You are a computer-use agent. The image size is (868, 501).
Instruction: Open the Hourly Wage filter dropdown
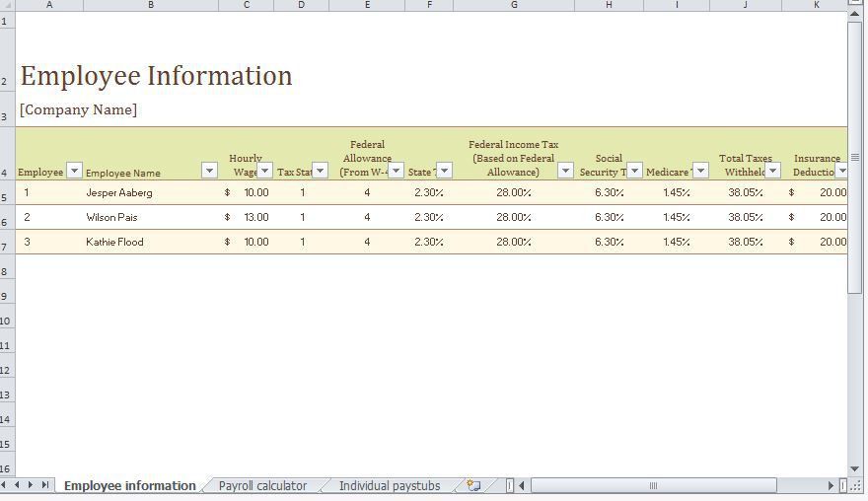[265, 171]
